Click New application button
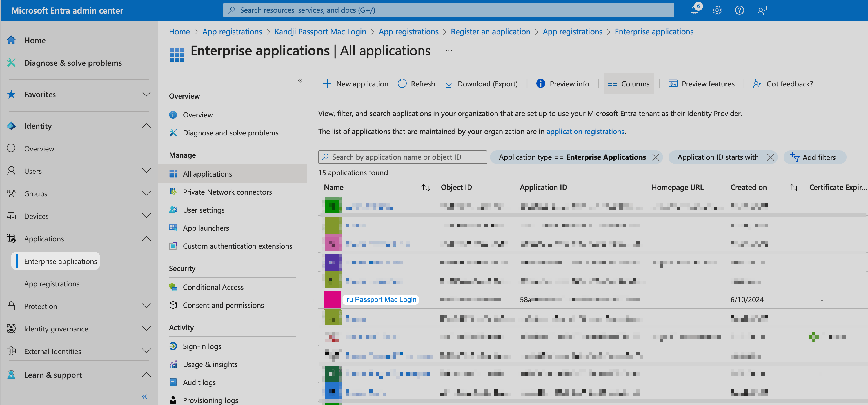The image size is (868, 405). tap(355, 84)
